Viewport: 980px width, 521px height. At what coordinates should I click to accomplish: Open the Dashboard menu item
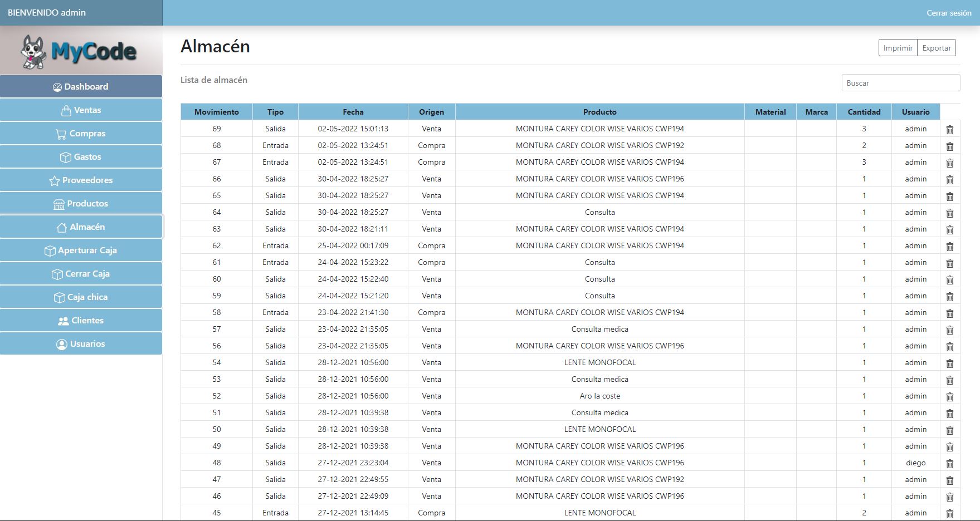pyautogui.click(x=81, y=87)
